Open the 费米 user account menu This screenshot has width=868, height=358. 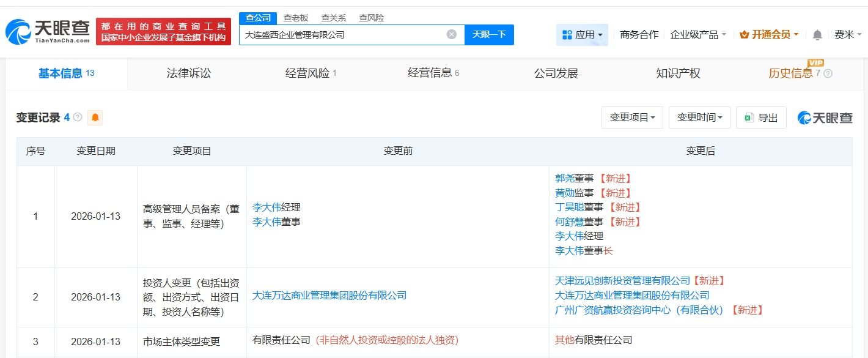tap(848, 35)
